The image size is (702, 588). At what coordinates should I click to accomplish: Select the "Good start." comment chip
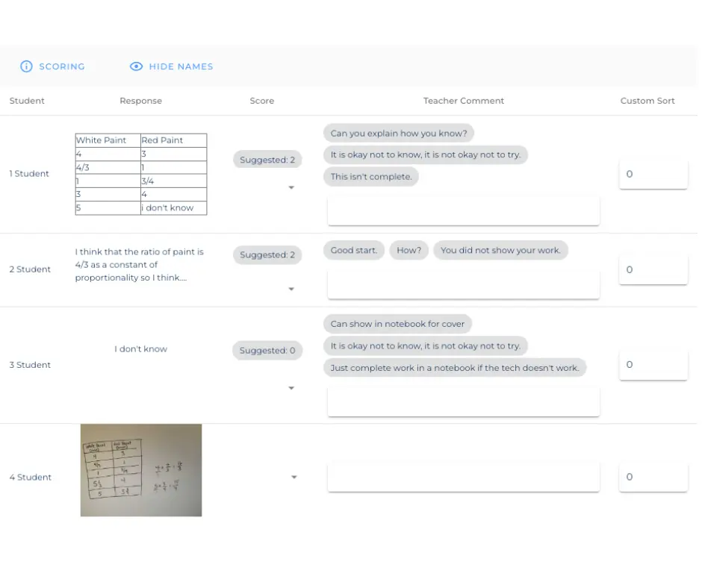pos(353,250)
